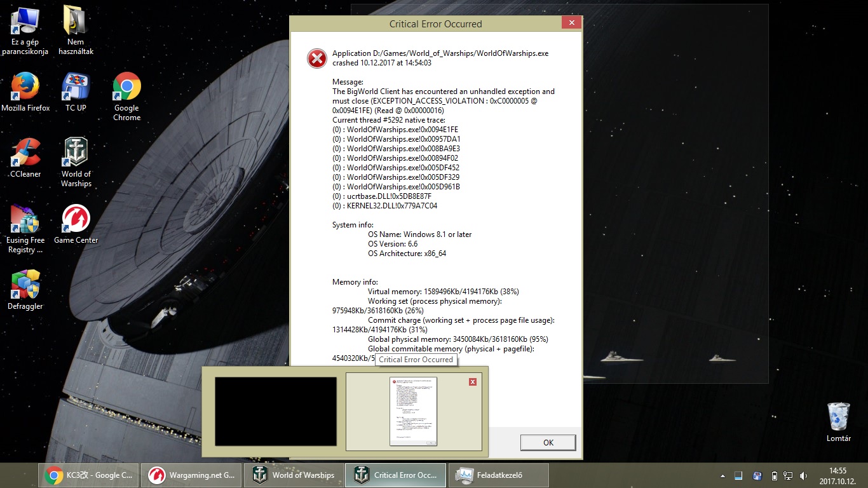Open Eusing Free Registry desktop icon
868x488 pixels.
25,229
